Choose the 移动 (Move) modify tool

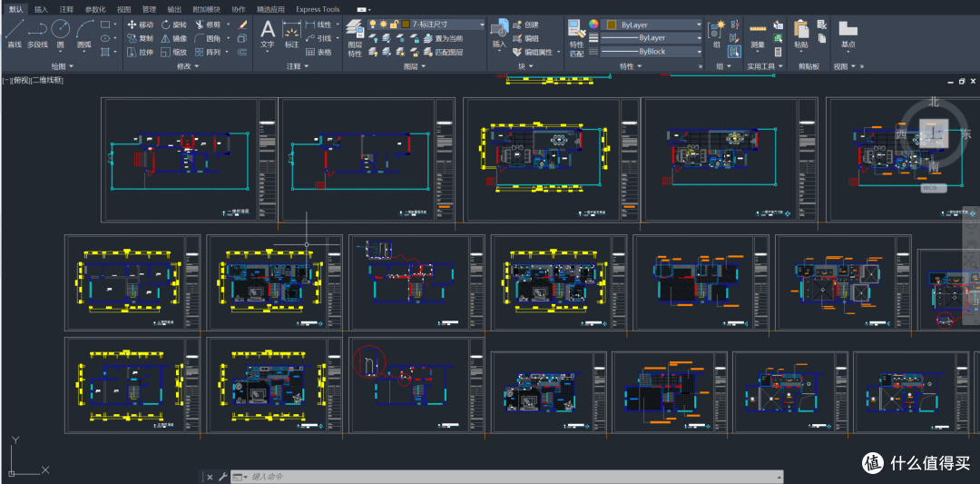[140, 25]
